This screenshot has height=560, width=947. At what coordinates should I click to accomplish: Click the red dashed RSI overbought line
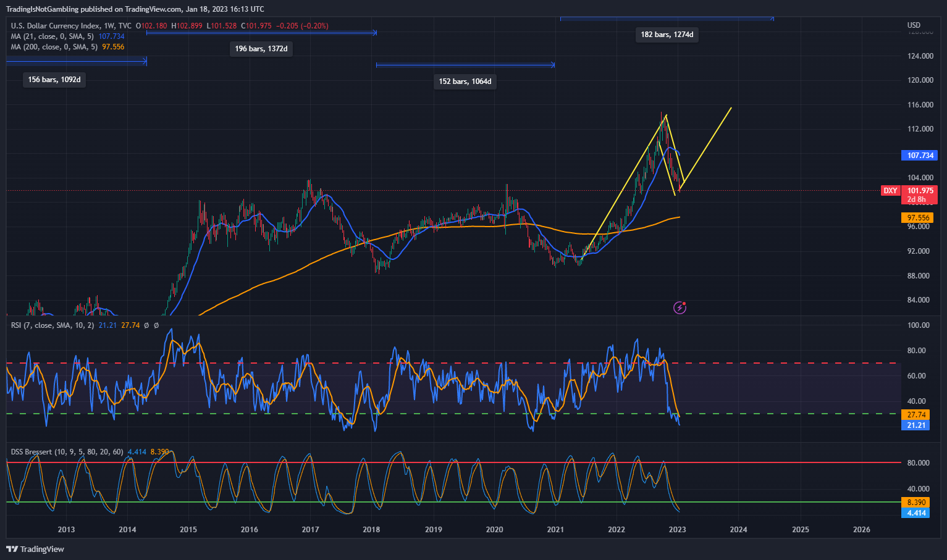pos(453,363)
